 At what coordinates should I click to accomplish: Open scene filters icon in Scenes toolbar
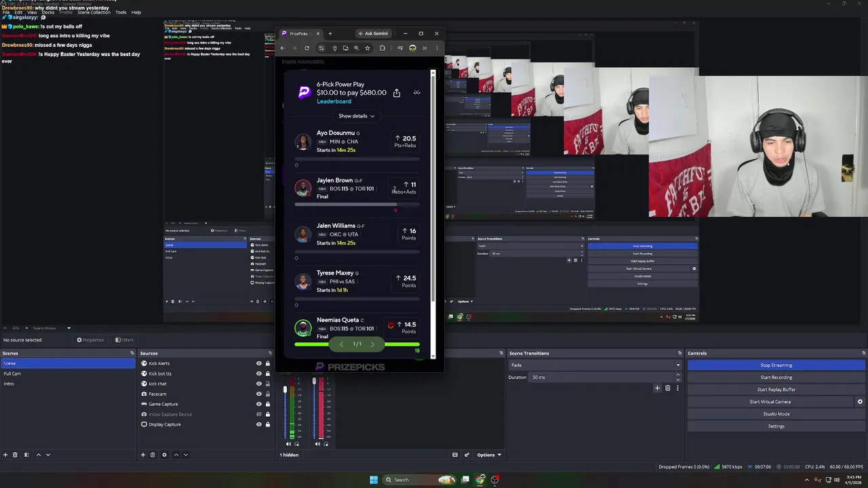[26, 455]
